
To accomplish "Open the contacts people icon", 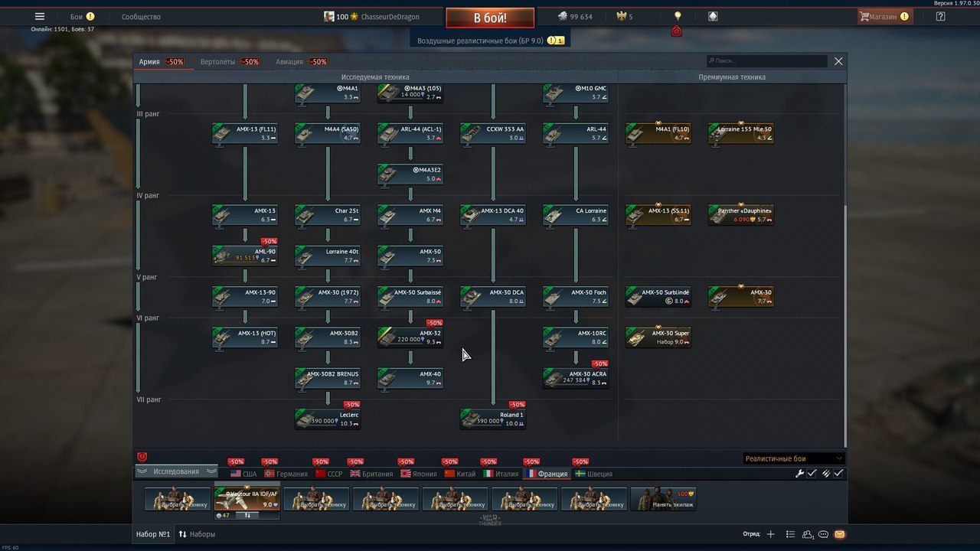I will click(808, 534).
